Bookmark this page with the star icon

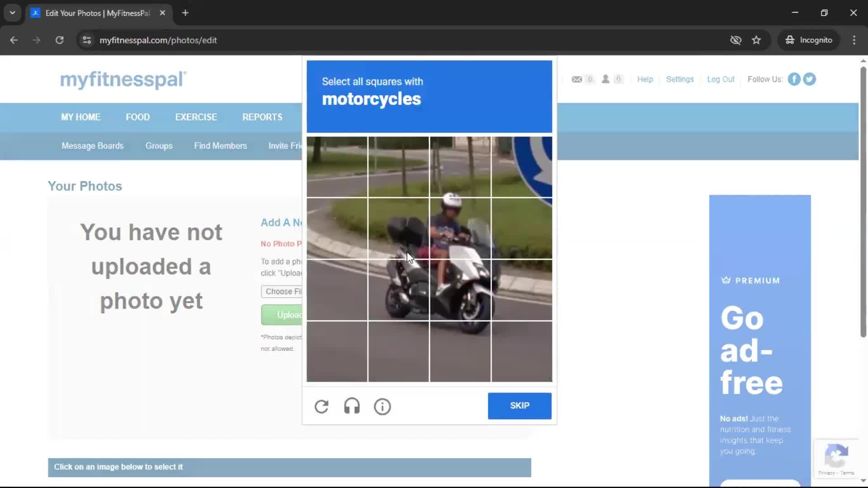[x=756, y=40]
